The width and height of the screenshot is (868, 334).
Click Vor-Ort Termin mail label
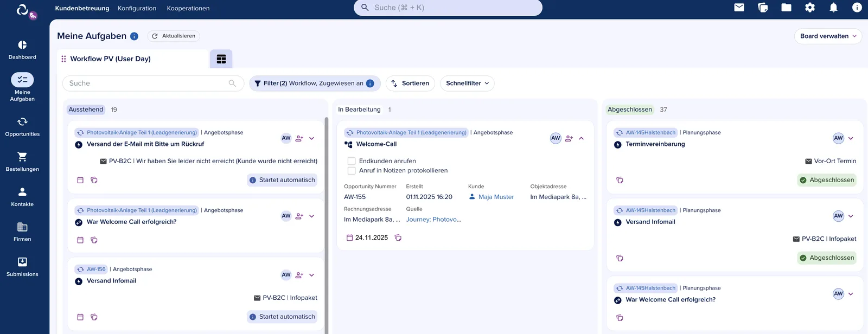pyautogui.click(x=831, y=161)
